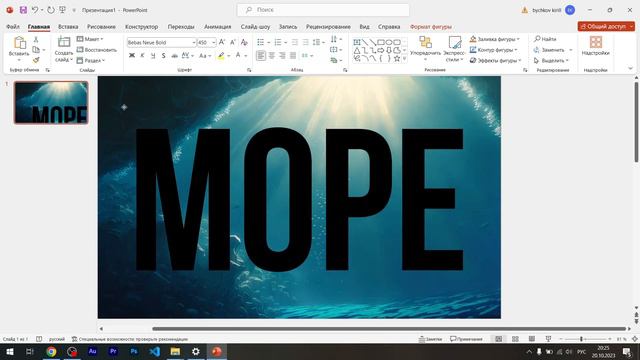640x360 pixels.
Task: Click the Найти find button
Action: [x=545, y=39]
